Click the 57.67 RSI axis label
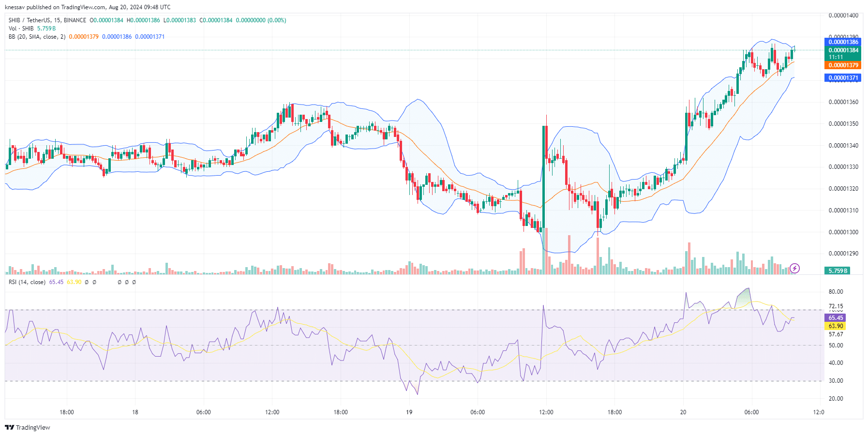Viewport: 868px width, 436px height. 836,334
